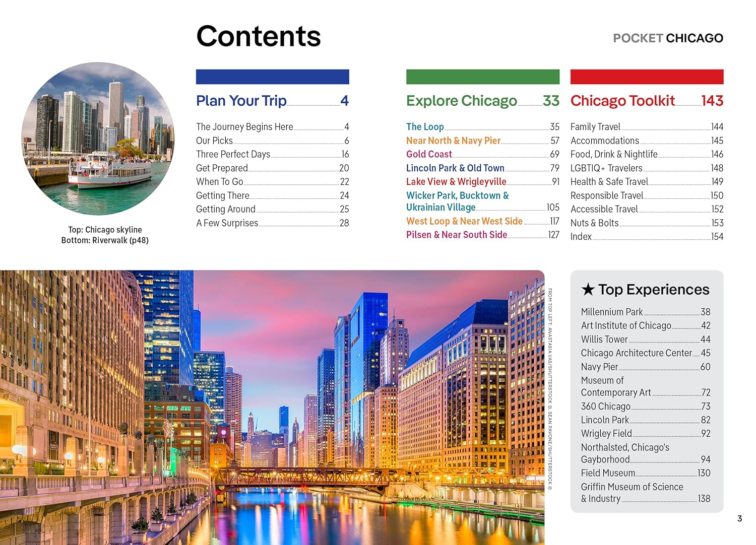The height and width of the screenshot is (545, 756).
Task: Select the Plan Your Trip section heading
Action: (x=241, y=101)
